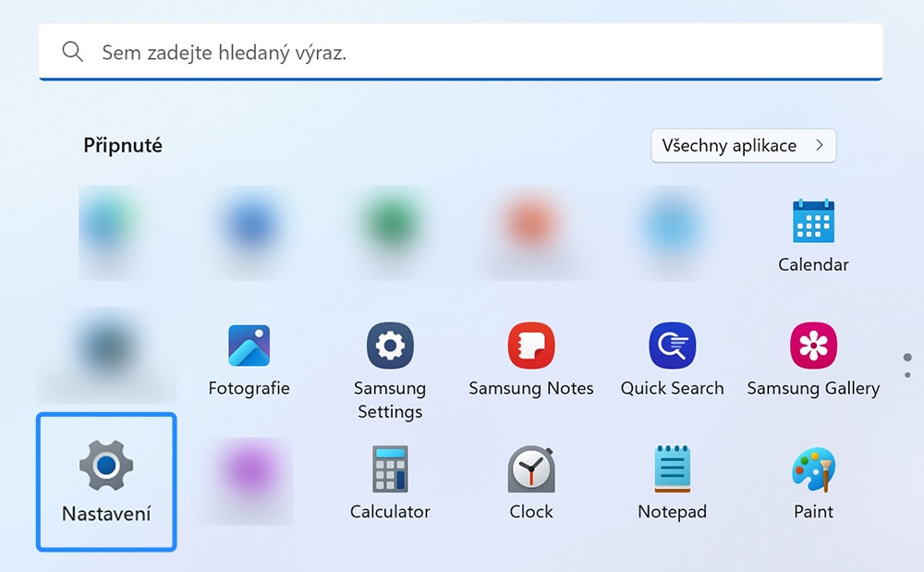Open the Samsung Notes app
Screen dimensions: 924x572
click(531, 346)
